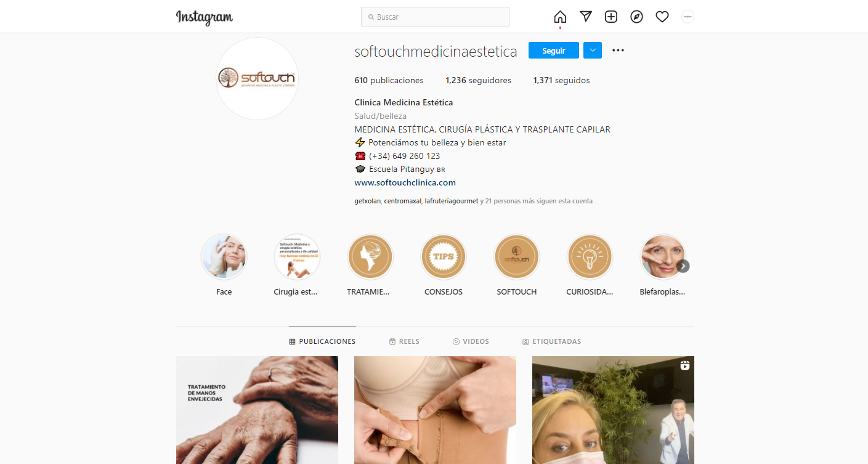
Task: View the 1,236 seguidores list
Action: click(x=478, y=80)
